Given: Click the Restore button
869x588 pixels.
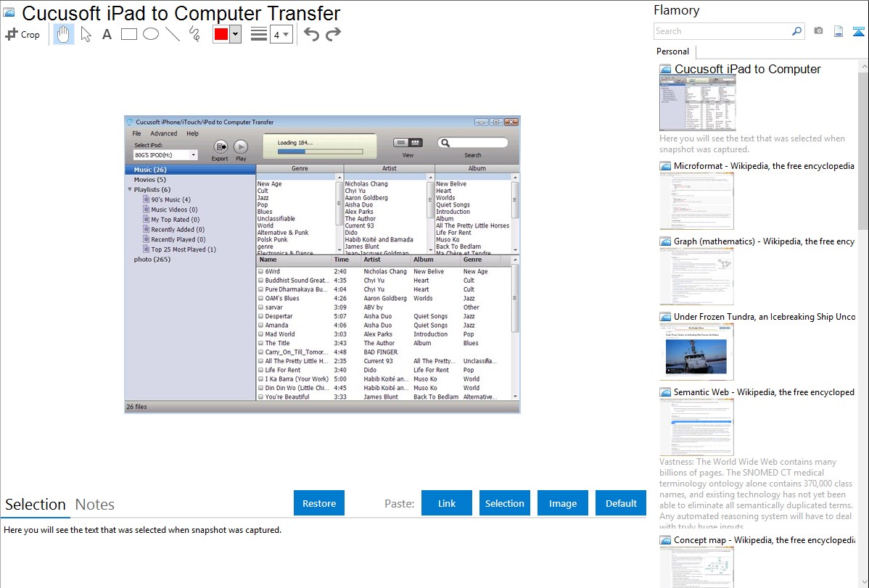Looking at the screenshot, I should [319, 503].
